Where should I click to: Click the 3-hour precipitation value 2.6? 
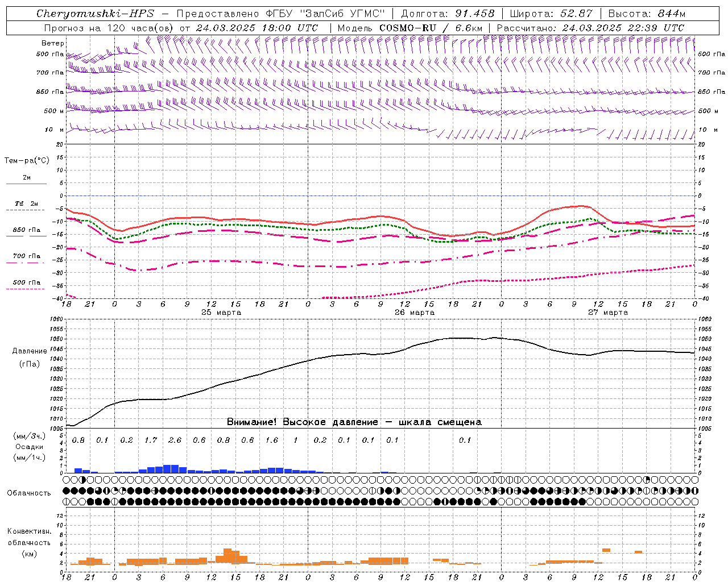click(175, 440)
